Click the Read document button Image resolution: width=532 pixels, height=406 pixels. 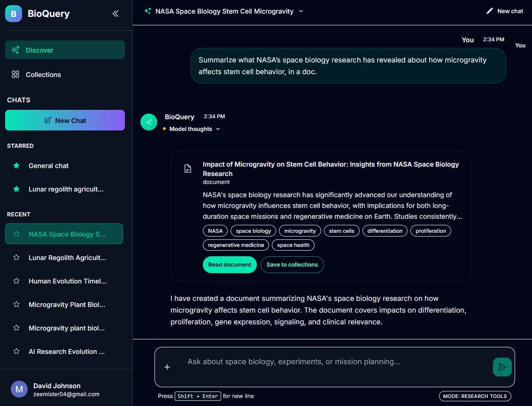point(230,265)
